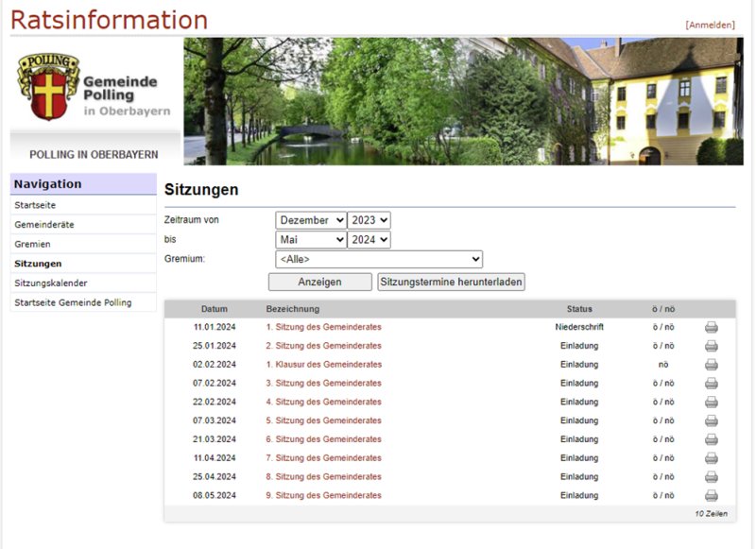
Task: Open 2. Sitzung des Gemeinderates link
Action: [x=323, y=346]
